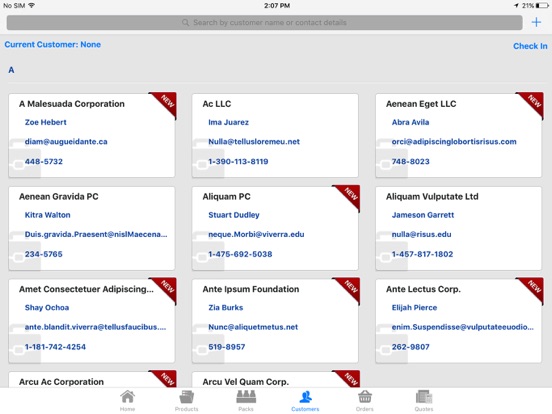Tap the plus icon to add customer
The image size is (552, 414).
536,23
